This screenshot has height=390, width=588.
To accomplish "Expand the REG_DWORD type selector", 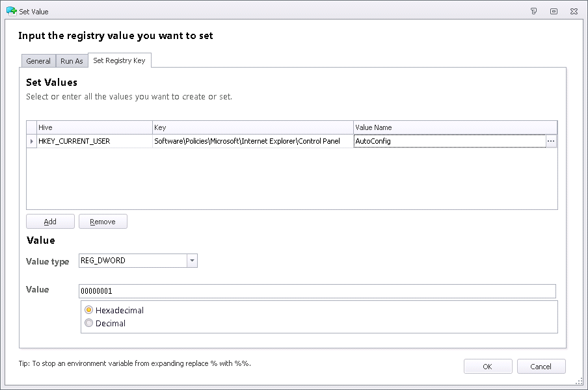I will (192, 260).
